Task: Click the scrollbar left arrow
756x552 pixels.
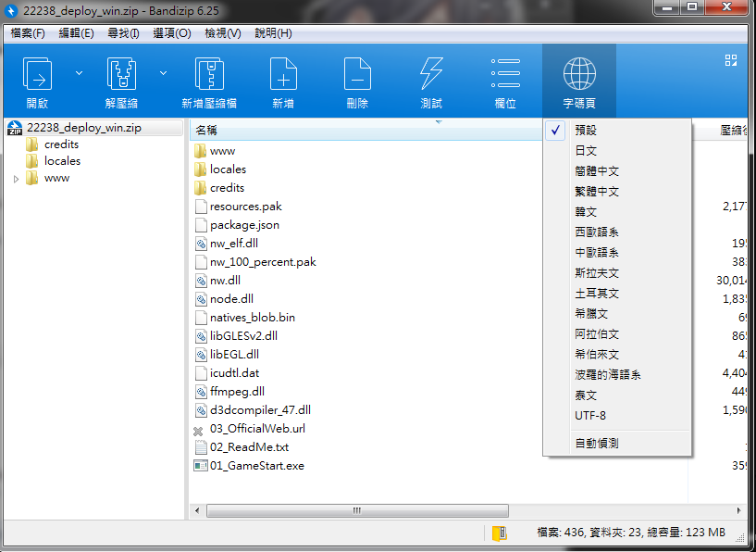Action: coord(197,510)
